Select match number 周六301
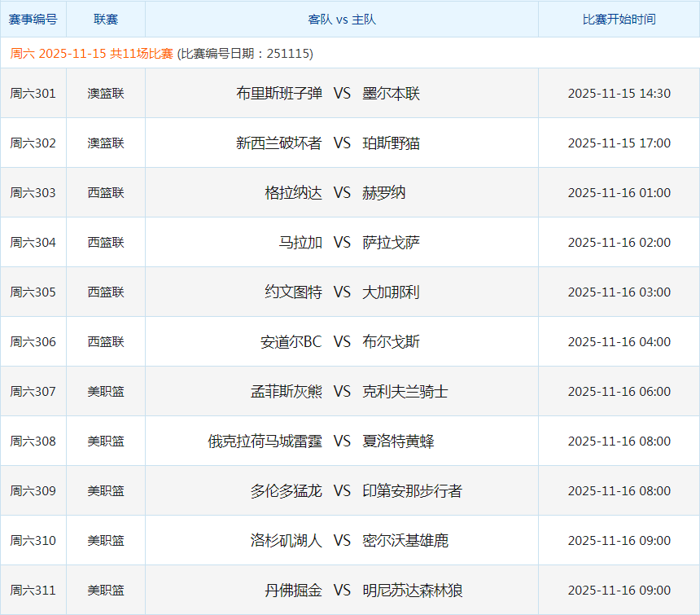 tap(33, 93)
